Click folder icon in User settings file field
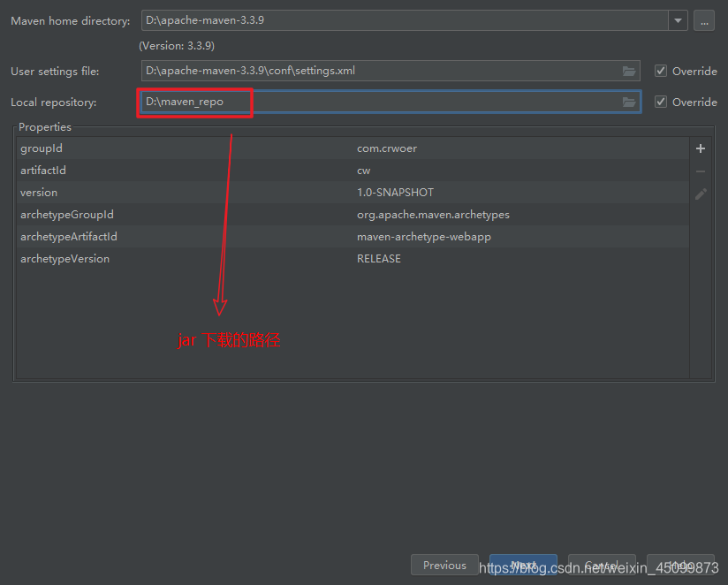The image size is (728, 585). tap(629, 71)
